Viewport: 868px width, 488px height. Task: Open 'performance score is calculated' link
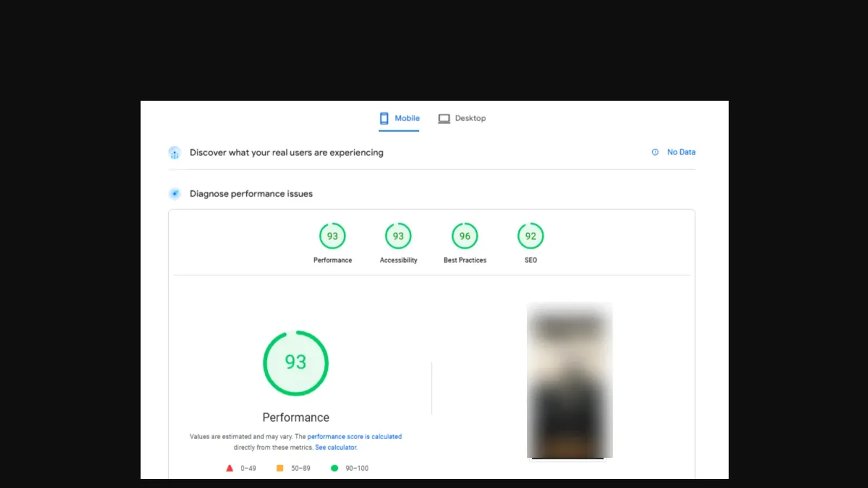pyautogui.click(x=355, y=436)
